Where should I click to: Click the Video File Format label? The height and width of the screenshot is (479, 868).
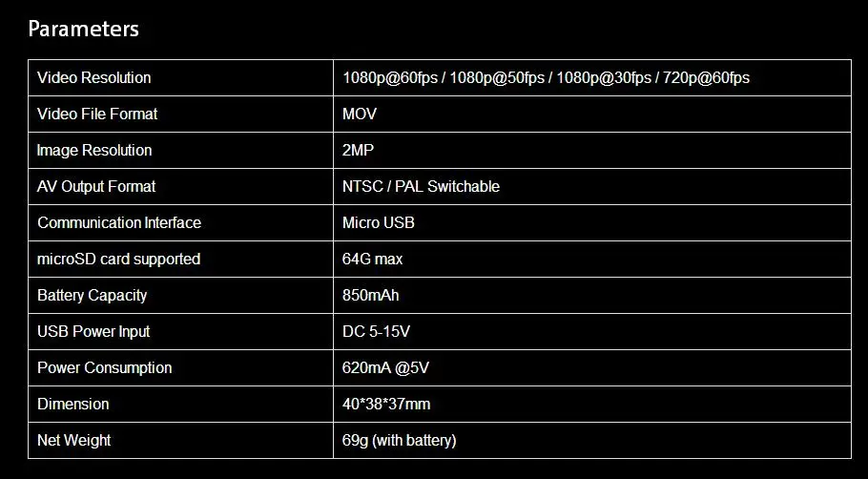[x=97, y=114]
